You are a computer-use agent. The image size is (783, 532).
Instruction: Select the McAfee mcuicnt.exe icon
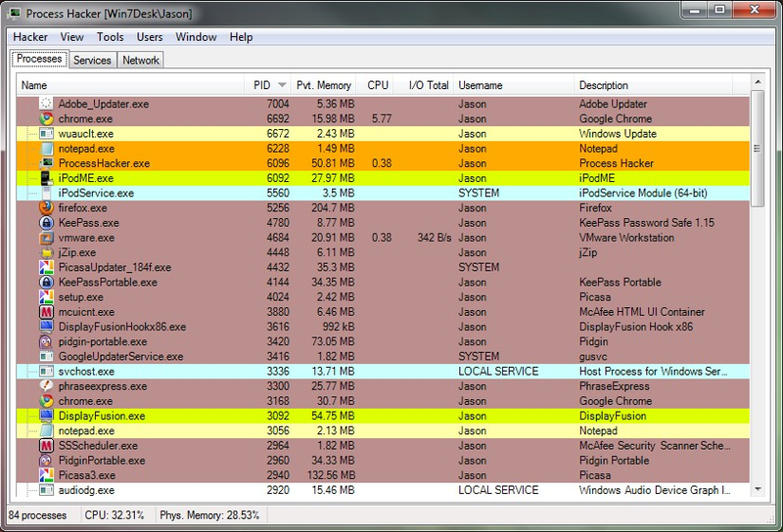(46, 312)
